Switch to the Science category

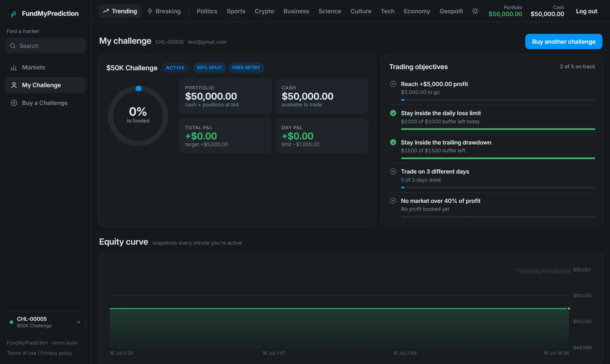point(330,11)
